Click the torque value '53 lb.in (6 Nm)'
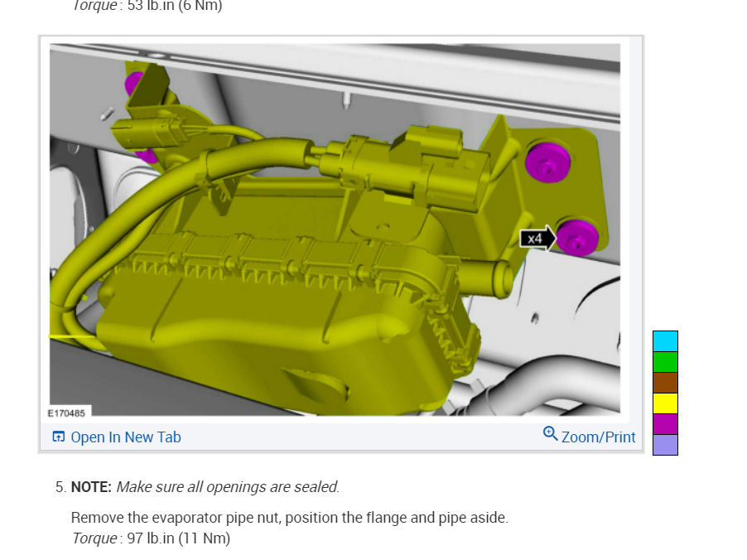 coord(175,6)
